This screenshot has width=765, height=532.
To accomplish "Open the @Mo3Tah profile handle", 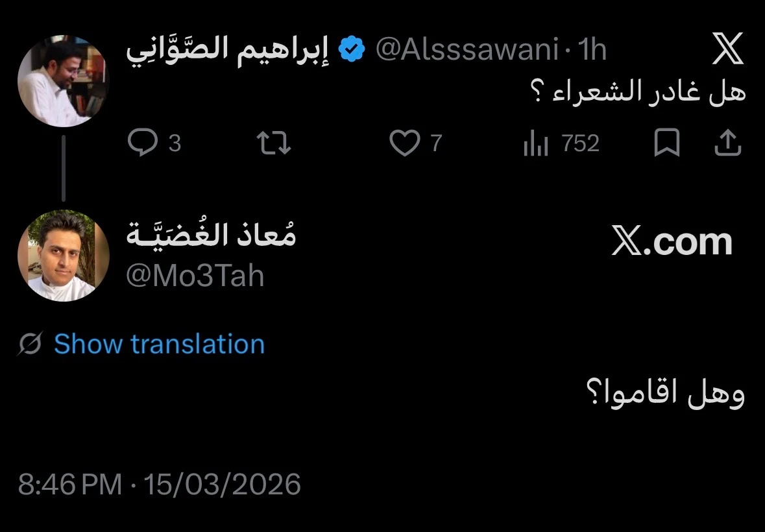I will pyautogui.click(x=195, y=276).
